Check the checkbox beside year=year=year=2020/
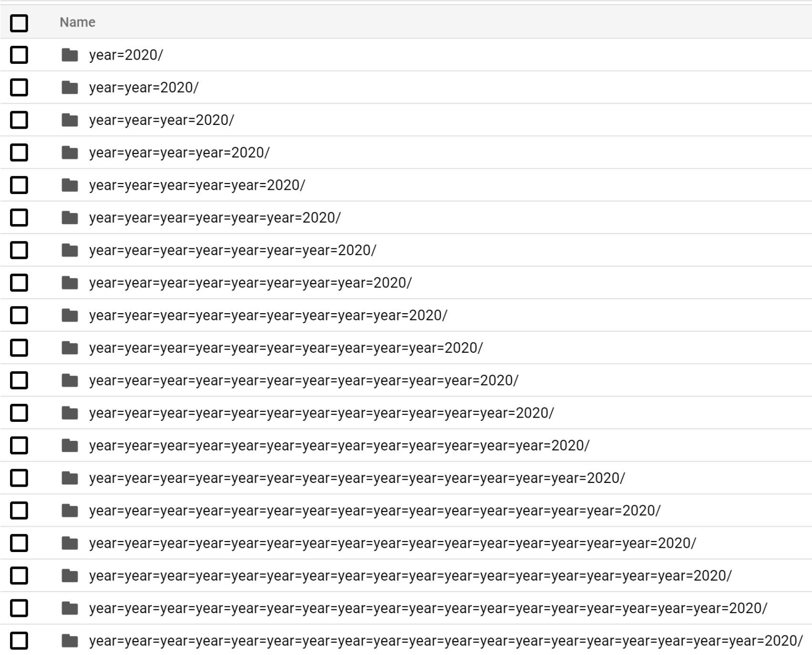This screenshot has width=812, height=655. click(x=19, y=121)
